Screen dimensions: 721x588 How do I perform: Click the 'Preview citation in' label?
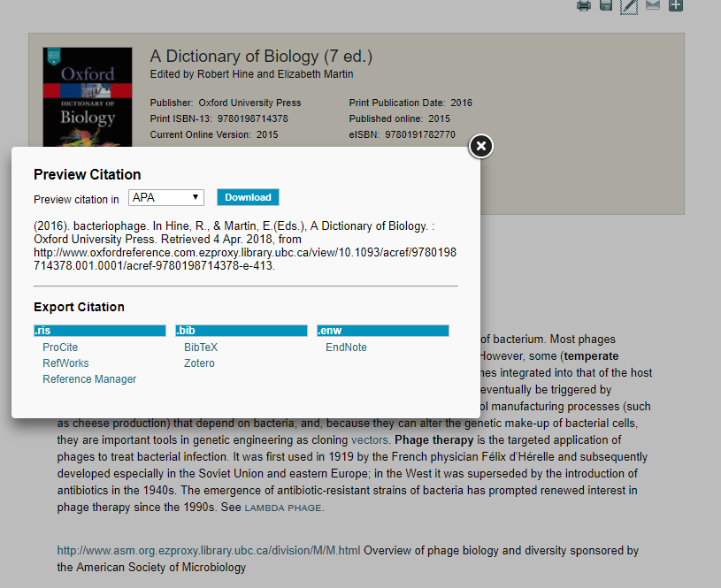(76, 200)
